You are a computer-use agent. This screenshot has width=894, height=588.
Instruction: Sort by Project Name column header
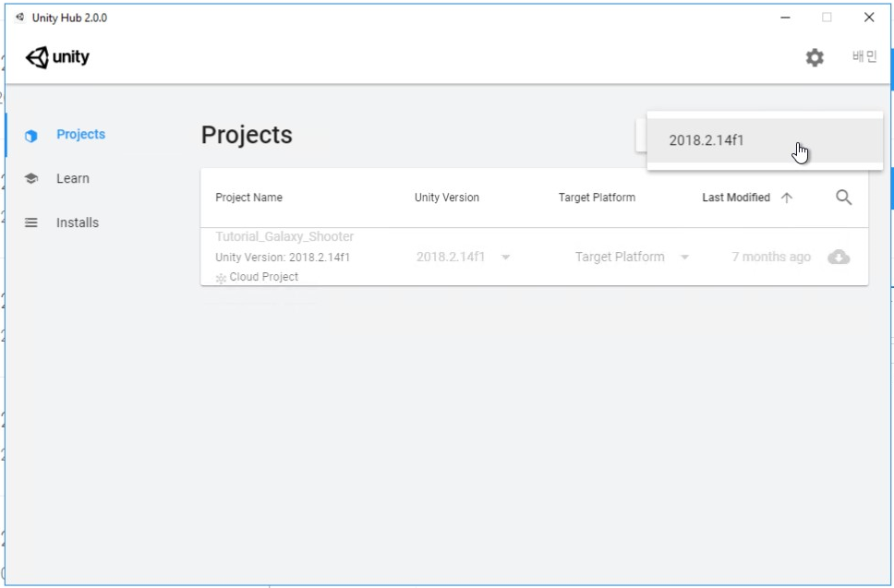click(x=248, y=198)
